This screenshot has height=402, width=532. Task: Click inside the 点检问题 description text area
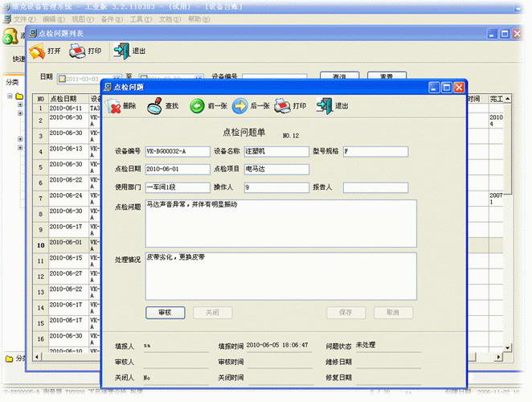point(280,222)
